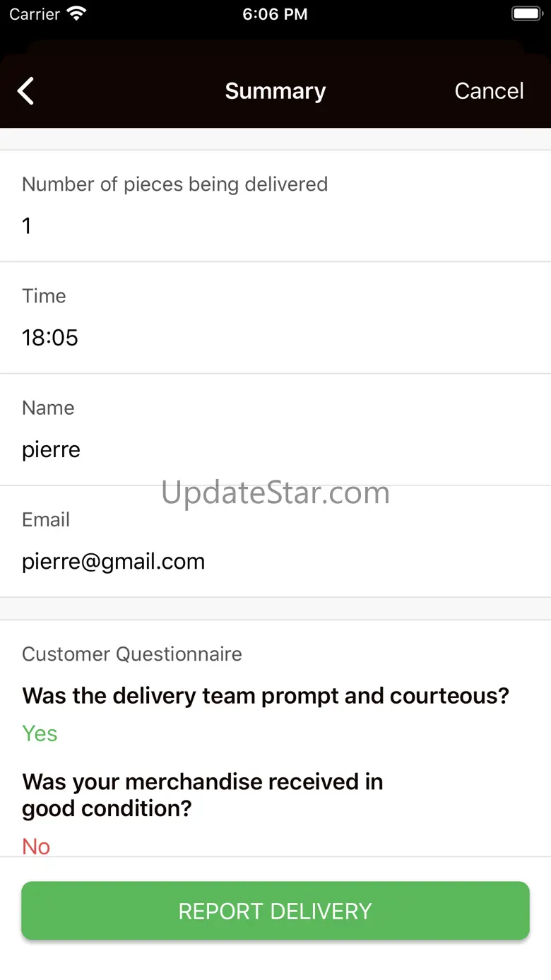This screenshot has width=551, height=980.
Task: Tap the green Yes answer
Action: [40, 733]
